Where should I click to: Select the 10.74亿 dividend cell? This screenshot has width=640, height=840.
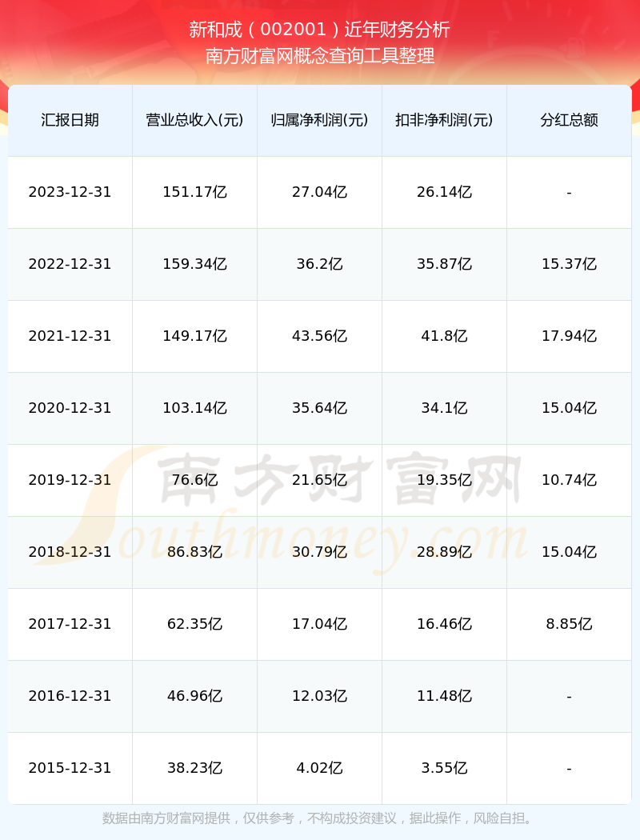(x=570, y=480)
